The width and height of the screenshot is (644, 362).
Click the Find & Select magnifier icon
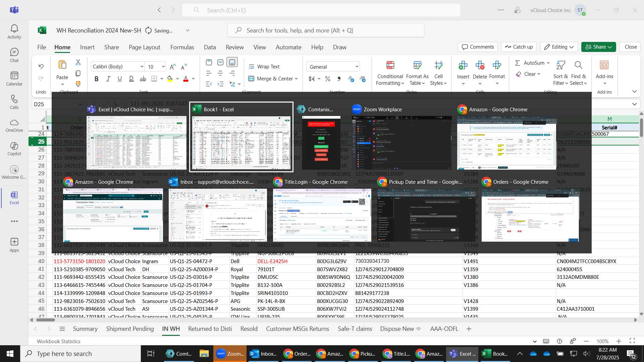click(x=578, y=73)
